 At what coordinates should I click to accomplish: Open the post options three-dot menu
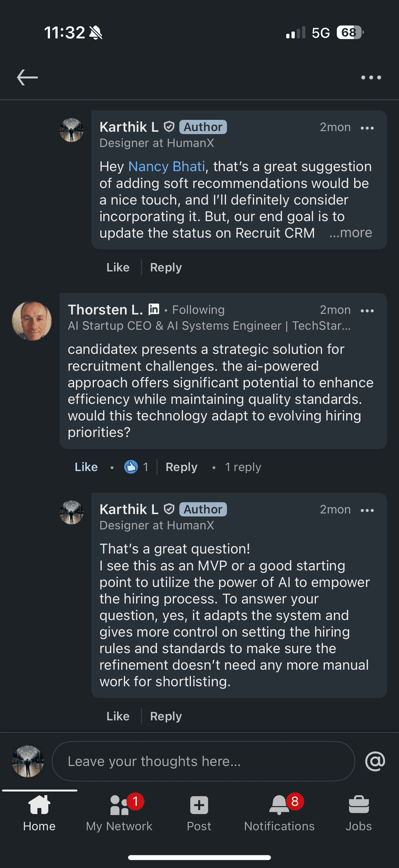point(371,78)
